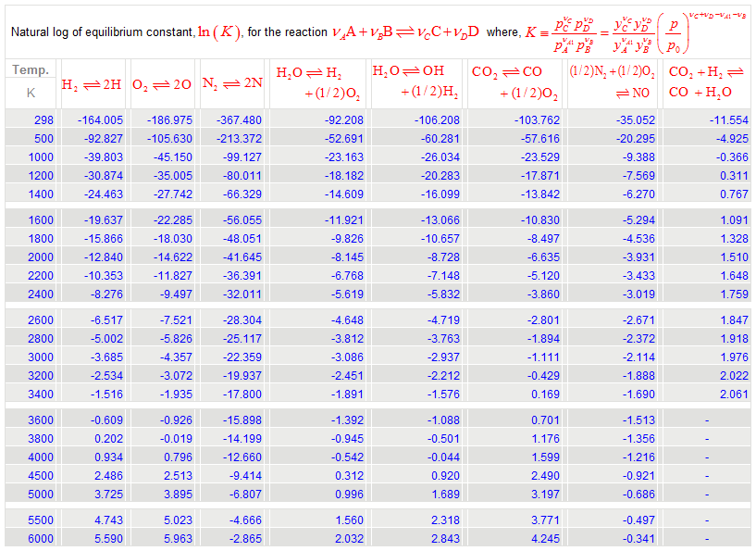Viewport: 756px width, 551px height.
Task: Click value -0.044 in the 4000 row
Action: click(443, 457)
